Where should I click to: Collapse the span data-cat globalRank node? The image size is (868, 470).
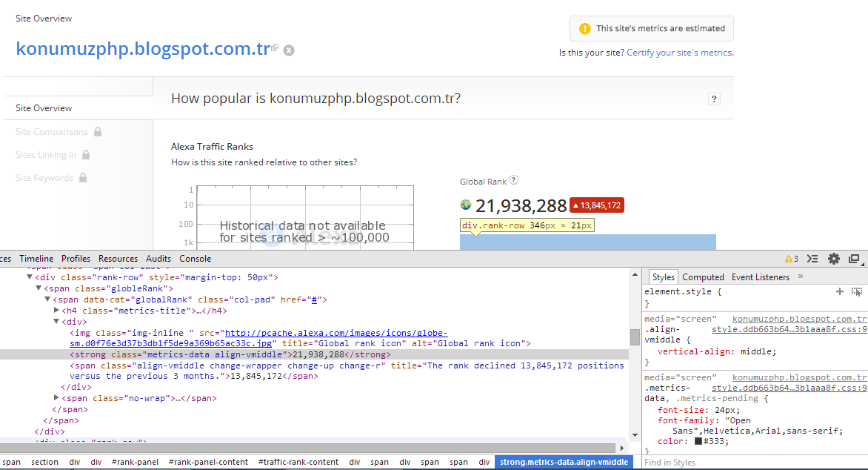pos(47,299)
